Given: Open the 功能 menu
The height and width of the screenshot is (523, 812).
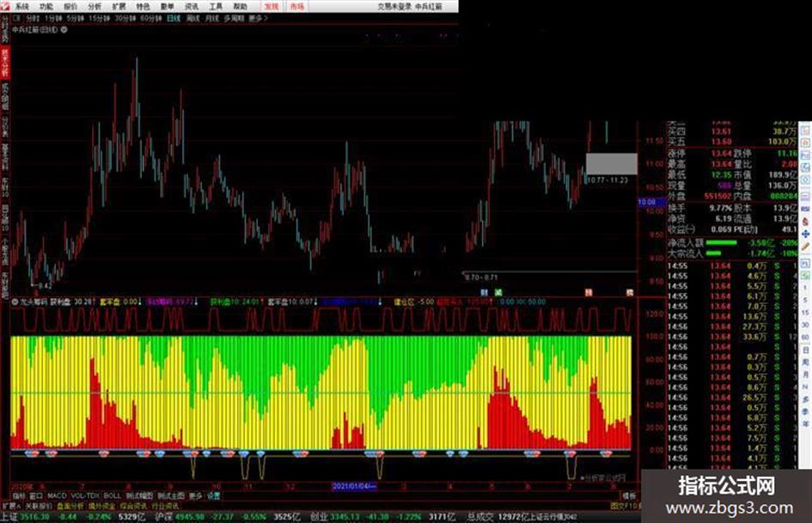Looking at the screenshot, I should point(46,7).
